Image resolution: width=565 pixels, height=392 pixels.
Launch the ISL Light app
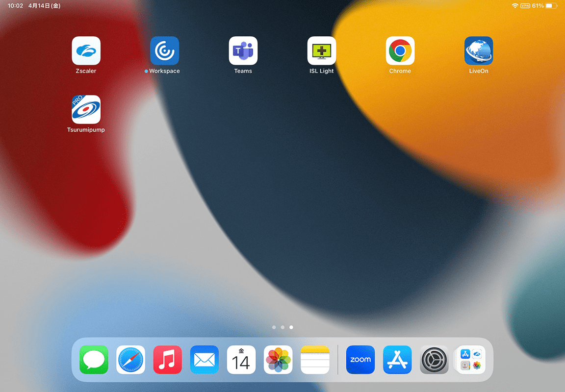(321, 51)
